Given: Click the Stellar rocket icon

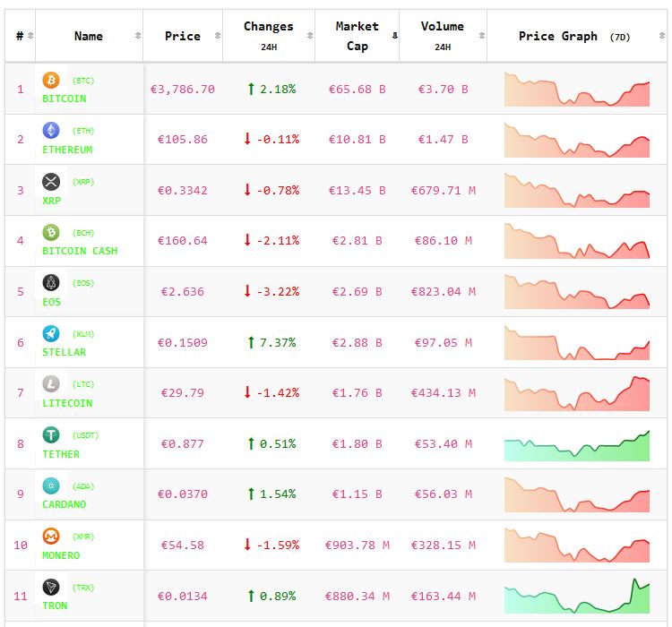Looking at the screenshot, I should click(x=51, y=334).
